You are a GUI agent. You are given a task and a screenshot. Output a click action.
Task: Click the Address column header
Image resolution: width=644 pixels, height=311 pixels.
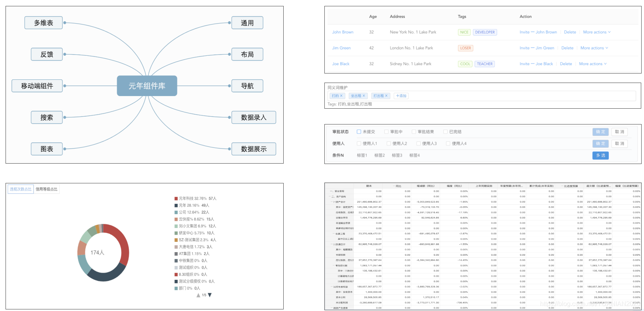[x=397, y=17]
